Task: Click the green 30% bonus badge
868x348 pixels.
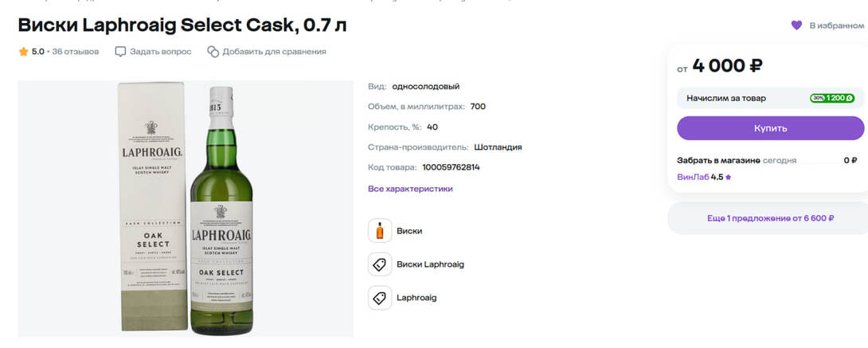Action: (832, 98)
